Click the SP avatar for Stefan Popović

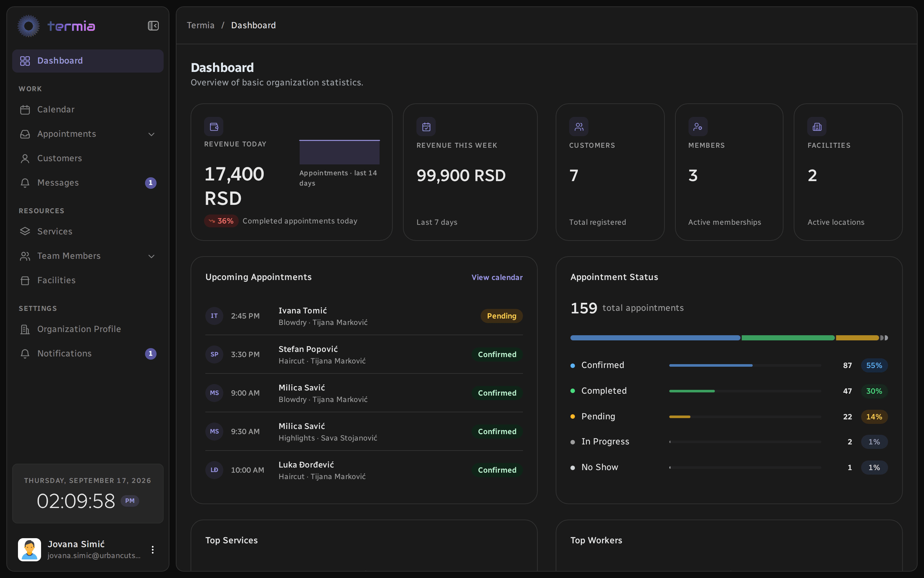pos(214,355)
